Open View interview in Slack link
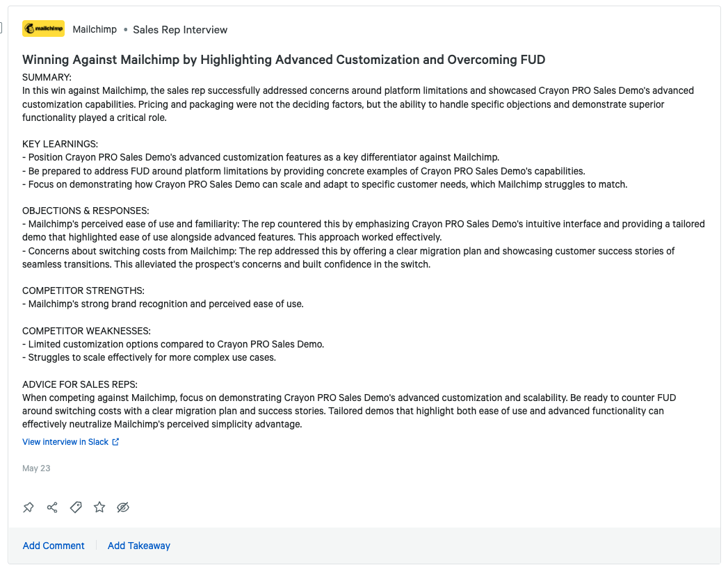This screenshot has width=728, height=572. 65,441
